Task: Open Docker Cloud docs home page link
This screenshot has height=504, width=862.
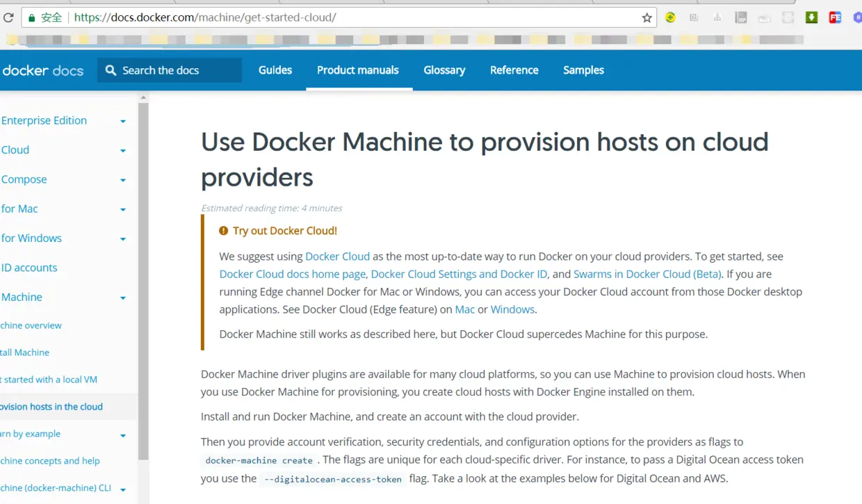Action: click(292, 274)
